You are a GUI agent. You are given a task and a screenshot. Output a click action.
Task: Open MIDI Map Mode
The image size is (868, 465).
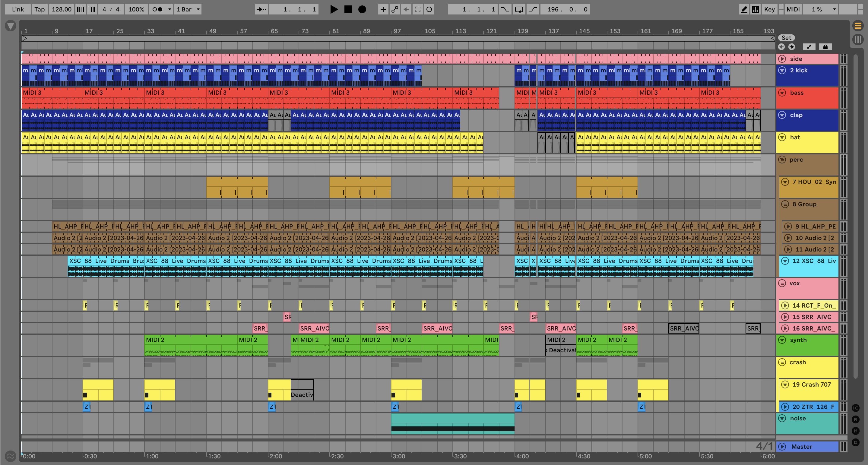point(793,9)
